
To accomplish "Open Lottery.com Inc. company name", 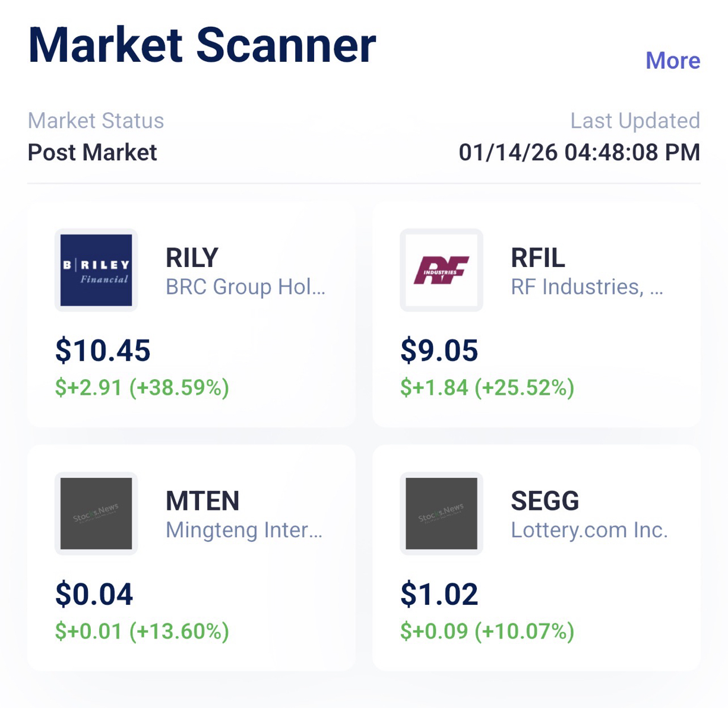I will click(590, 530).
